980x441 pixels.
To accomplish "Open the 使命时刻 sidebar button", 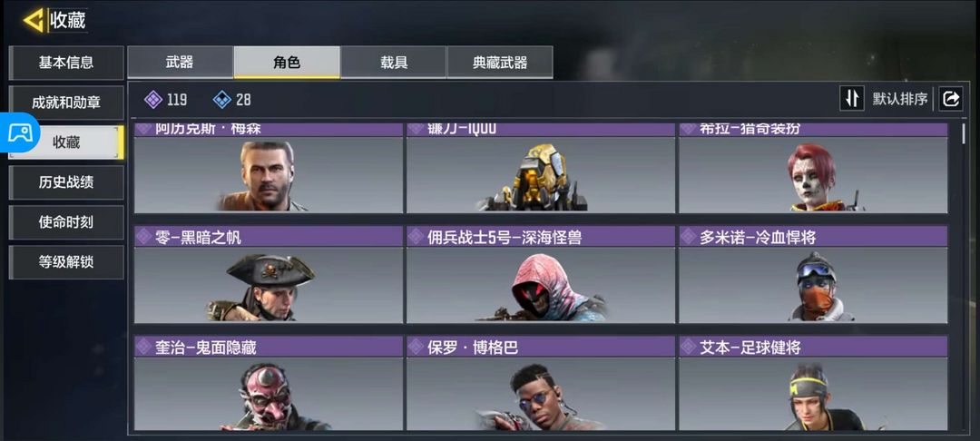I will click(66, 221).
